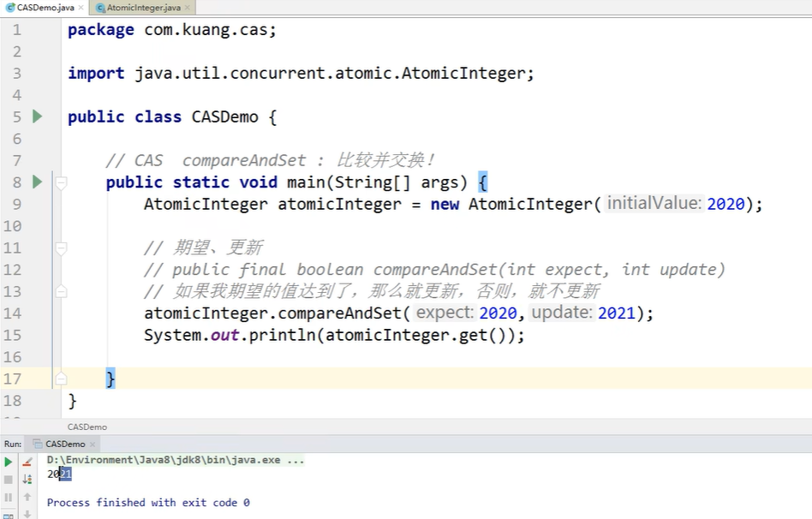Viewport: 812px width, 519px height.
Task: Click the run gutter icon beside class CASDemo on line 5
Action: point(38,116)
